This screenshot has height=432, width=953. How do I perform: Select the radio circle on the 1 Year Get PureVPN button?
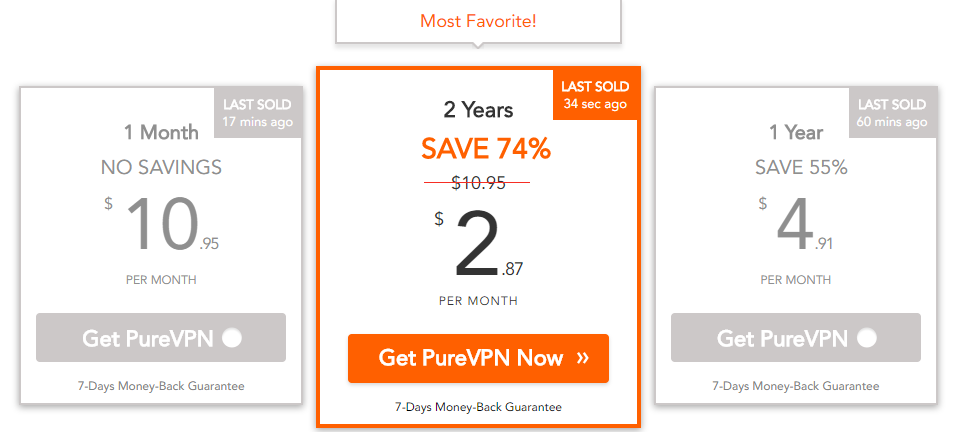[867, 338]
